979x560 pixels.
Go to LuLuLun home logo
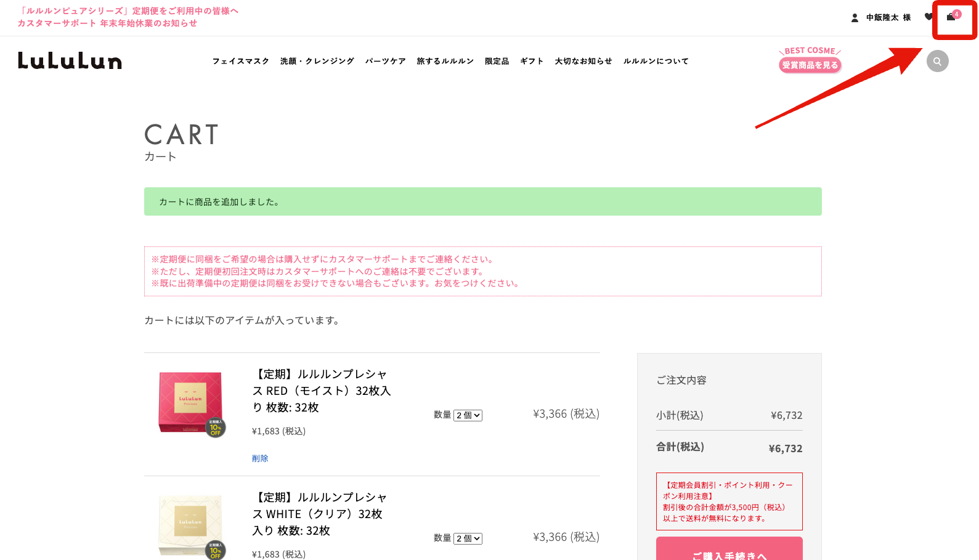coord(70,60)
